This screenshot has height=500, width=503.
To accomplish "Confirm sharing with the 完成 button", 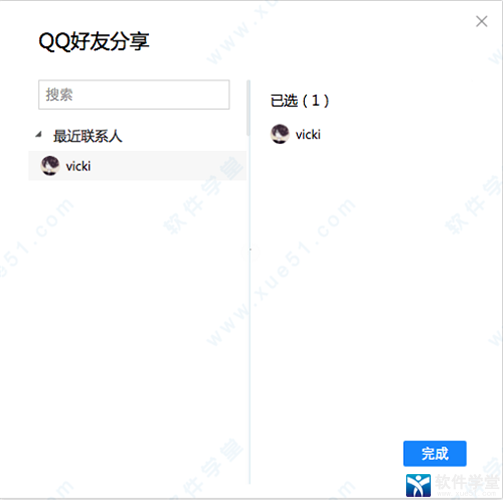I will 435,453.
